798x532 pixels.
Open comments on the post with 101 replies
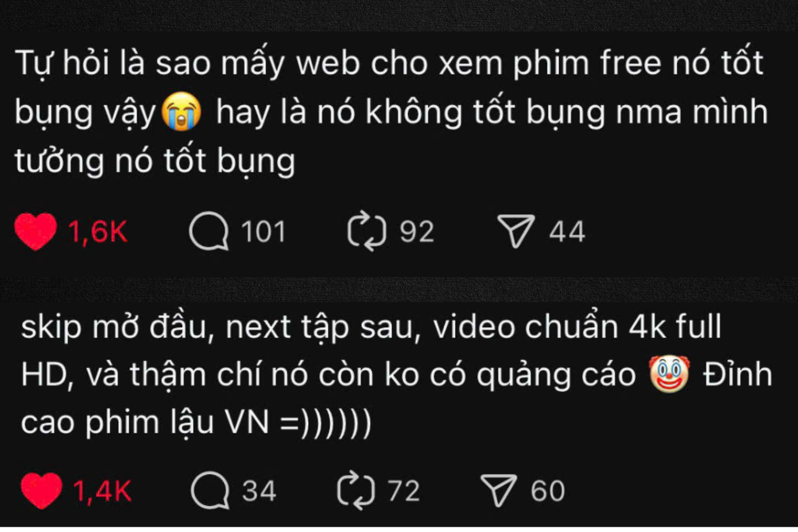click(209, 231)
